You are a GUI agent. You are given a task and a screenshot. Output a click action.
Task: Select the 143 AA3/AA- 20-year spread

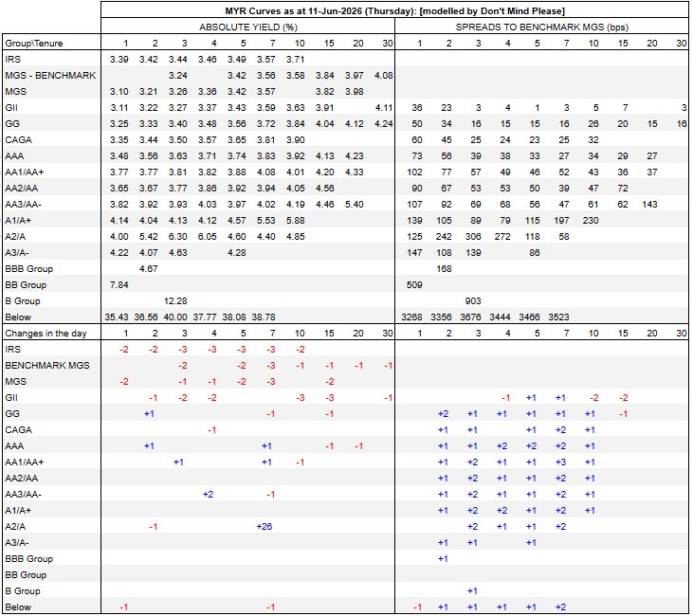[x=649, y=204]
